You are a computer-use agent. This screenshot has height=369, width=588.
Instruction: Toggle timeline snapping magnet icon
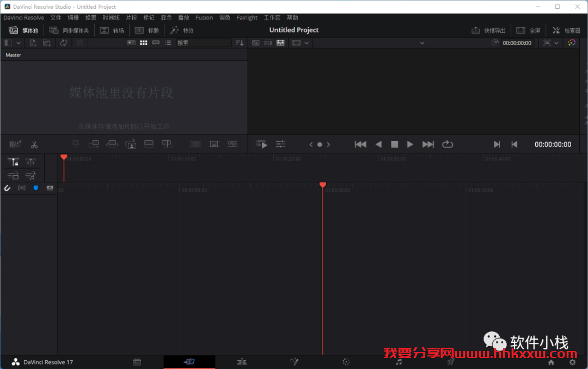coord(7,188)
